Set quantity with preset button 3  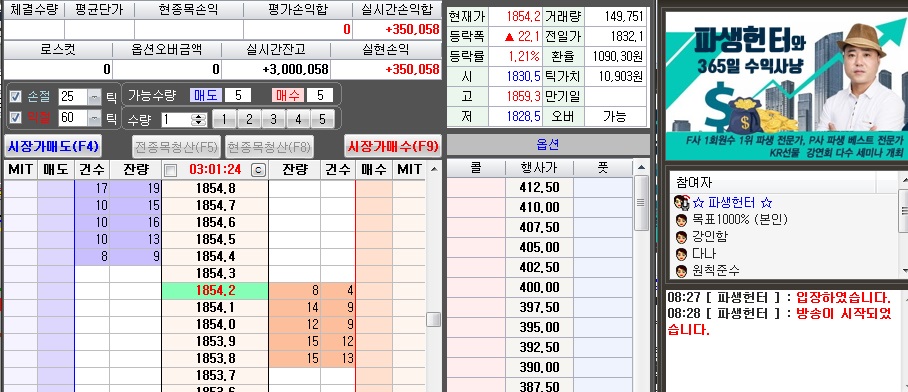pyautogui.click(x=273, y=119)
